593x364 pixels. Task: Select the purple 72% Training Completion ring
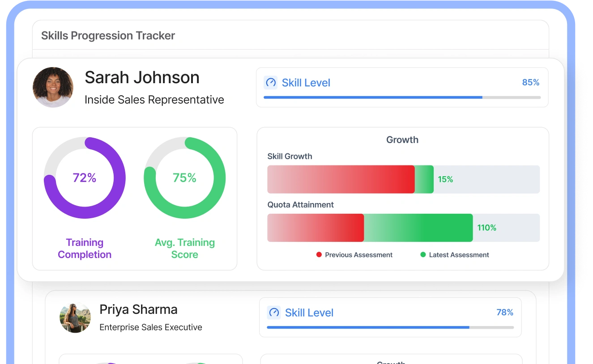coord(85,178)
